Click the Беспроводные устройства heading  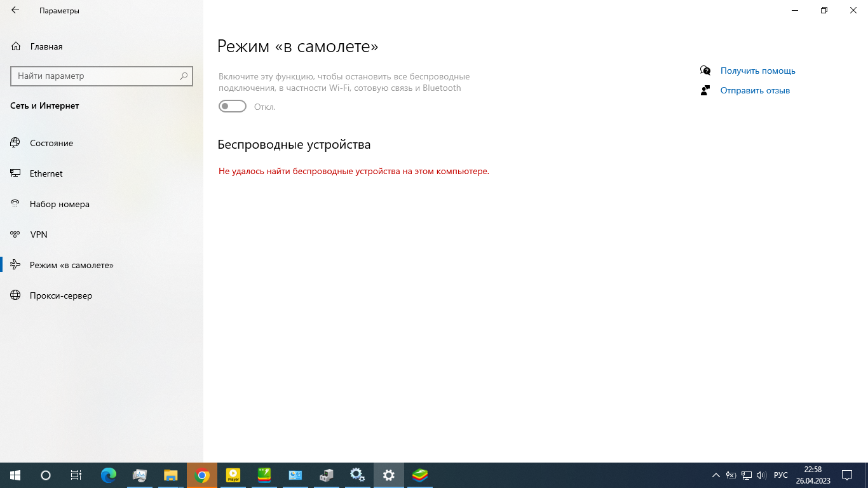[x=294, y=144]
